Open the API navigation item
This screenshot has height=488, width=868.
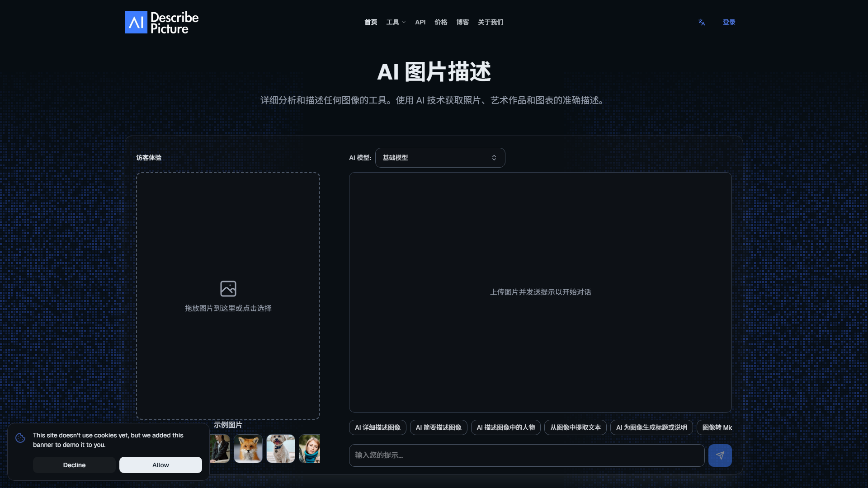tap(420, 22)
